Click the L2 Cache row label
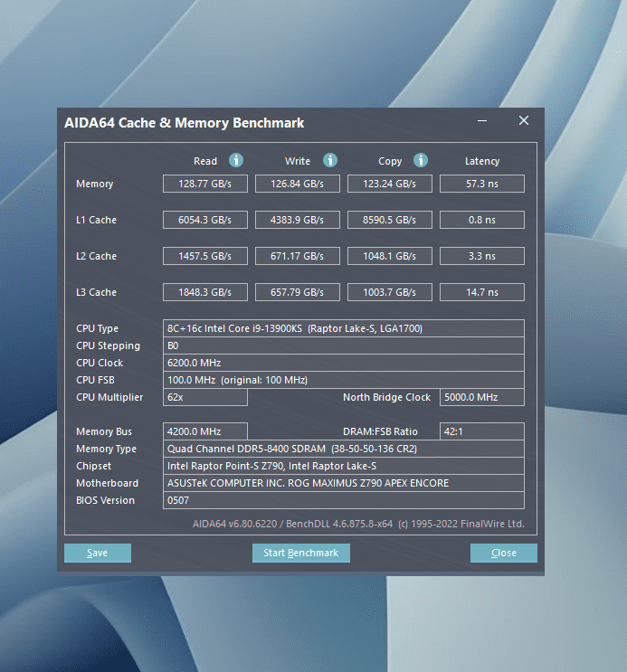 (96, 256)
